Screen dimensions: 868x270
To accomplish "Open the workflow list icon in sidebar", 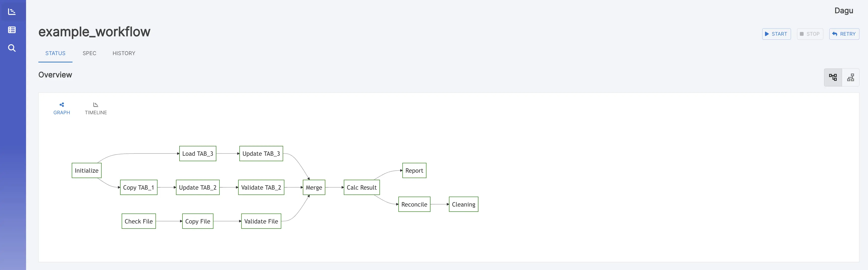I will click(x=12, y=30).
